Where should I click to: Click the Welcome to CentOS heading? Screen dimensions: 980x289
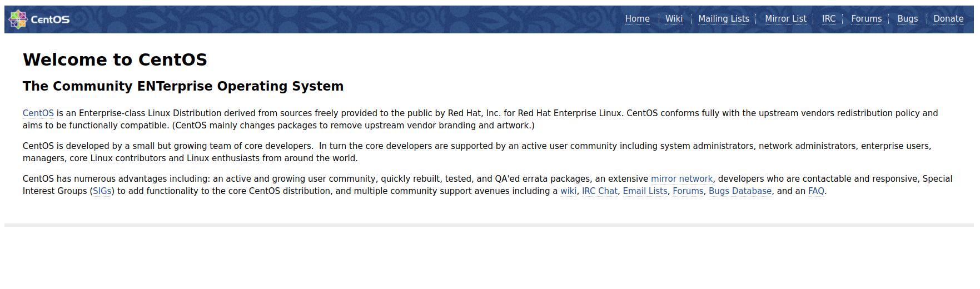115,59
